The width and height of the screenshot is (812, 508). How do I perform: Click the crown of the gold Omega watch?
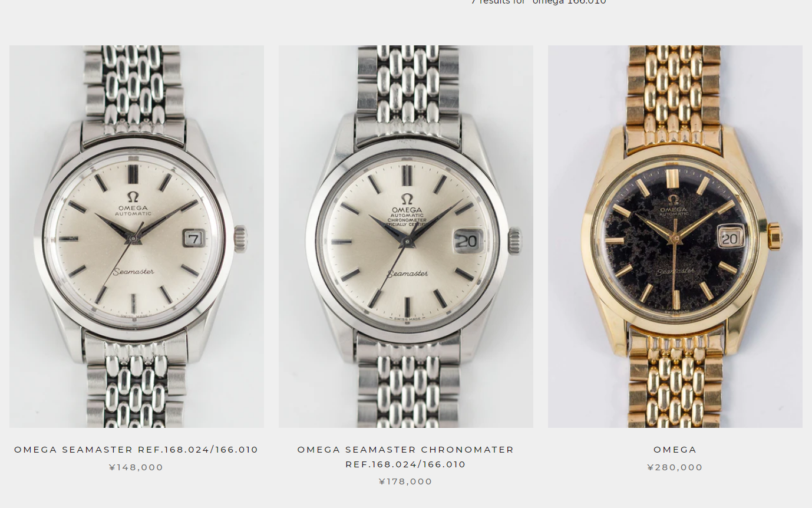click(775, 236)
